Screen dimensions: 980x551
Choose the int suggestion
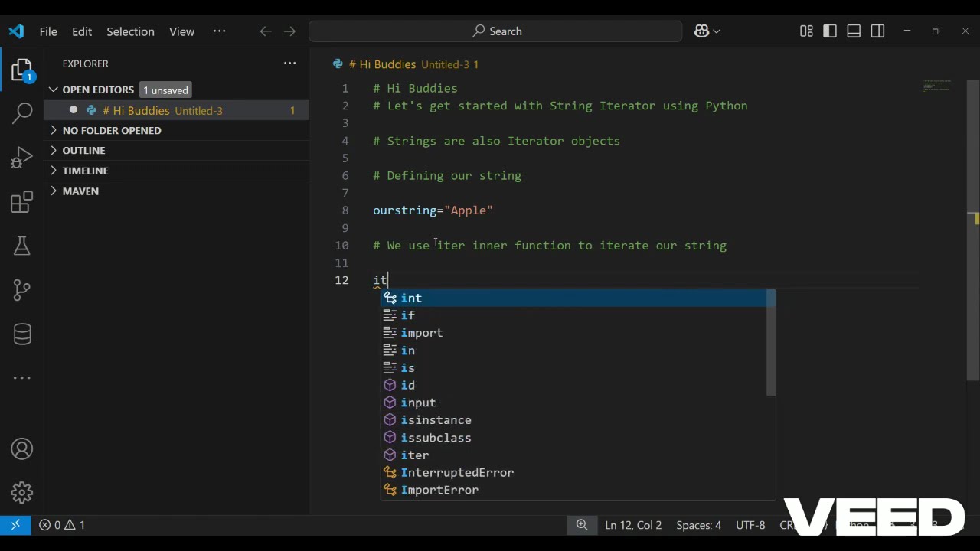[578, 298]
